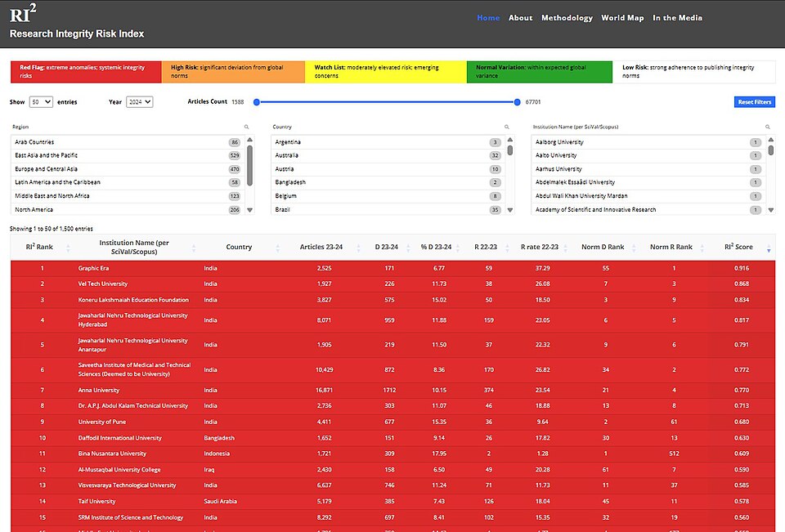Select Austria in Country list
This screenshot has height=532, width=785.
pyautogui.click(x=388, y=169)
